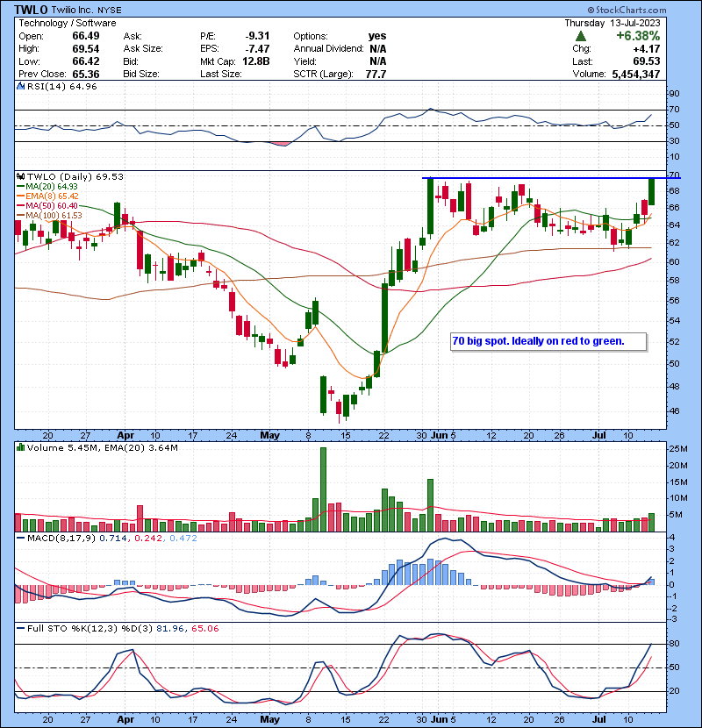Image resolution: width=702 pixels, height=728 pixels.
Task: Click the Chg value +4.17
Action: (x=646, y=48)
